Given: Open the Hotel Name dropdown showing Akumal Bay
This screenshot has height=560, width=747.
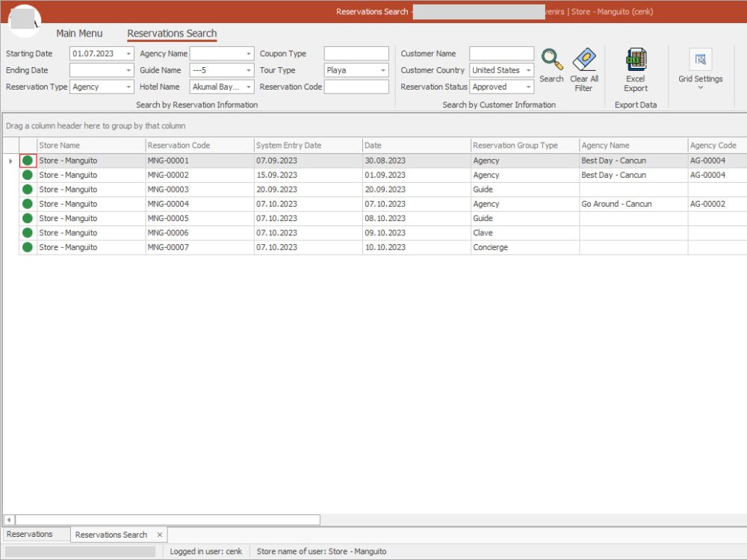Looking at the screenshot, I should [x=249, y=87].
